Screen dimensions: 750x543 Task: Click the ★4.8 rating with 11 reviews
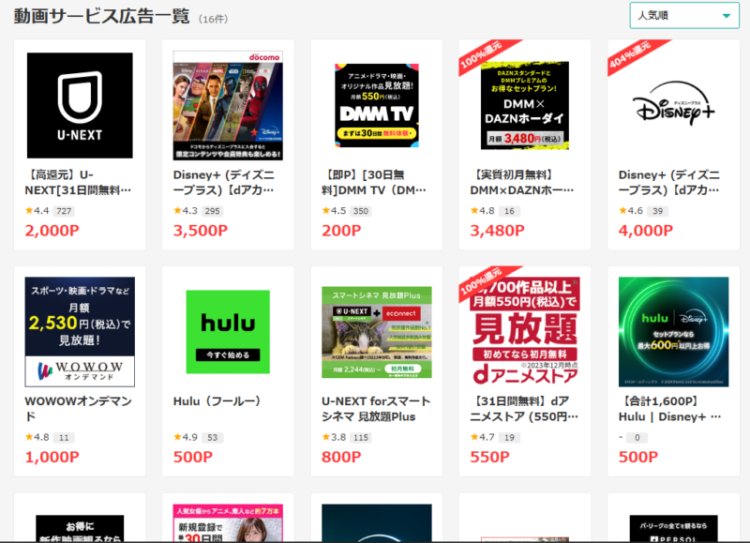tap(50, 437)
